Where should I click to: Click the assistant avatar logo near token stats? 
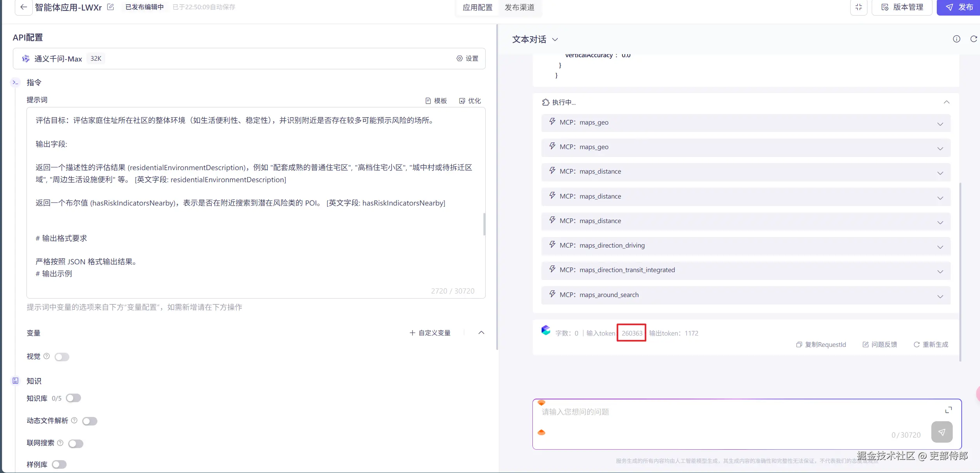click(546, 330)
